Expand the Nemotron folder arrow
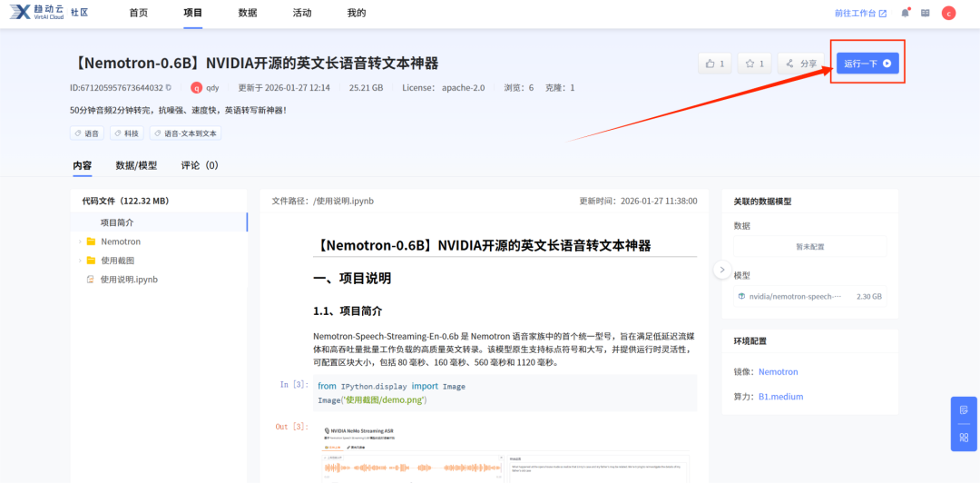This screenshot has height=483, width=980. coord(80,241)
